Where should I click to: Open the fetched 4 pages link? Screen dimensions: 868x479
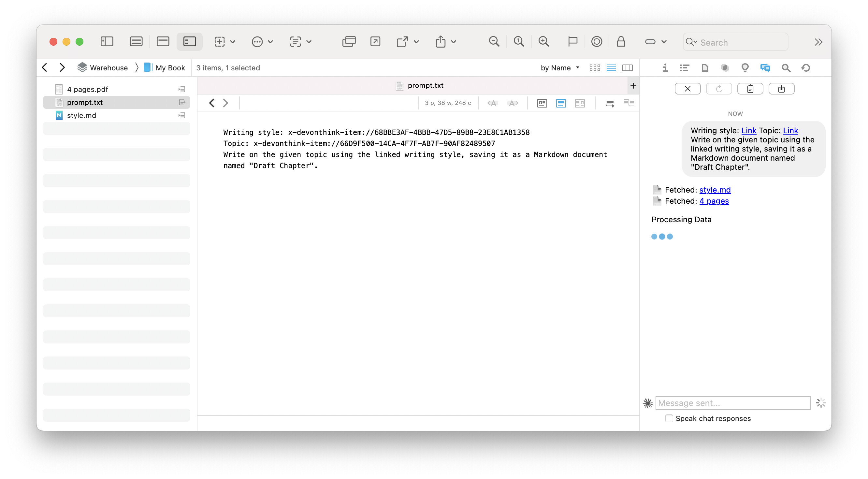pyautogui.click(x=714, y=201)
